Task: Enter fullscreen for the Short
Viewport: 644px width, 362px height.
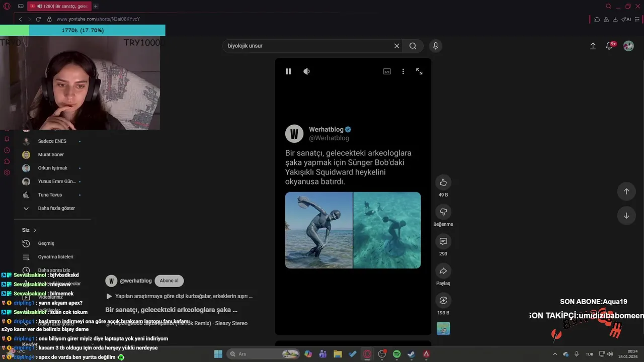Action: click(419, 71)
